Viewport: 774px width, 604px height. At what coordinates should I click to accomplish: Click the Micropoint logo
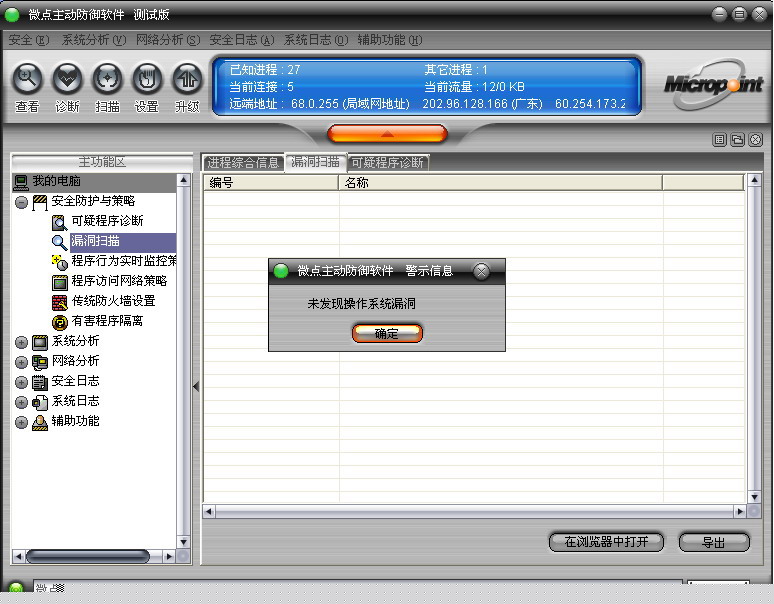(713, 85)
